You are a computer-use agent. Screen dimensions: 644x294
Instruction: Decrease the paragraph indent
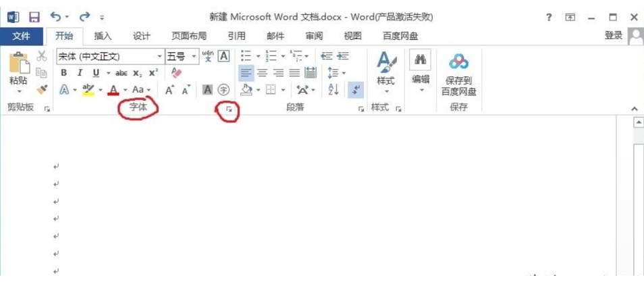pos(327,56)
